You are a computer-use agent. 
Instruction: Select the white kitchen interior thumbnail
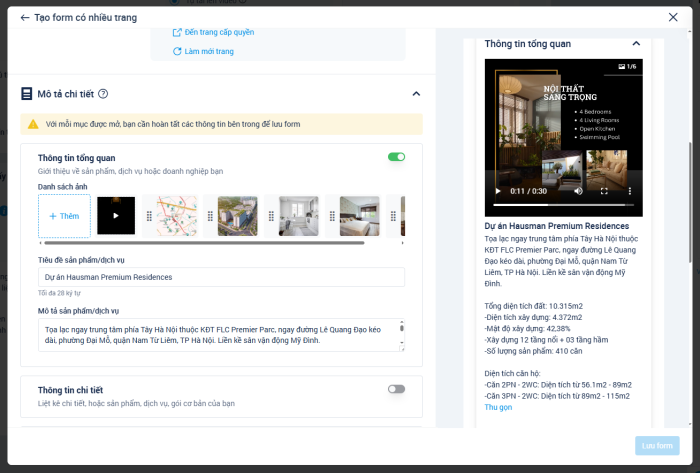299,216
